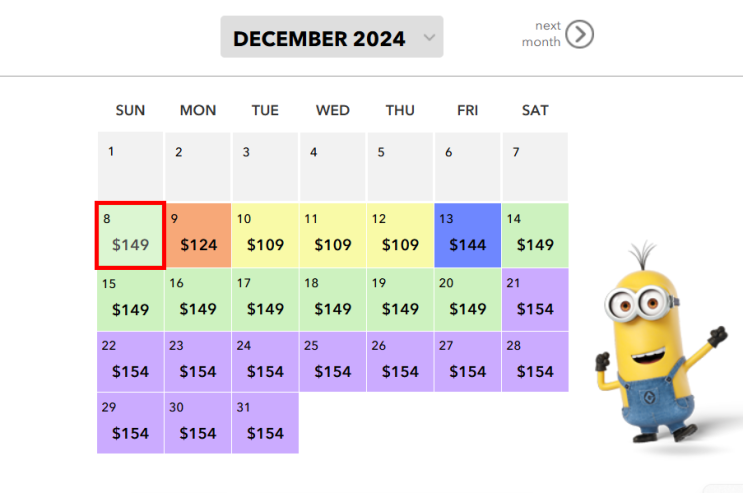The width and height of the screenshot is (743, 493).
Task: Pick December 11 at $109
Action: (x=333, y=236)
